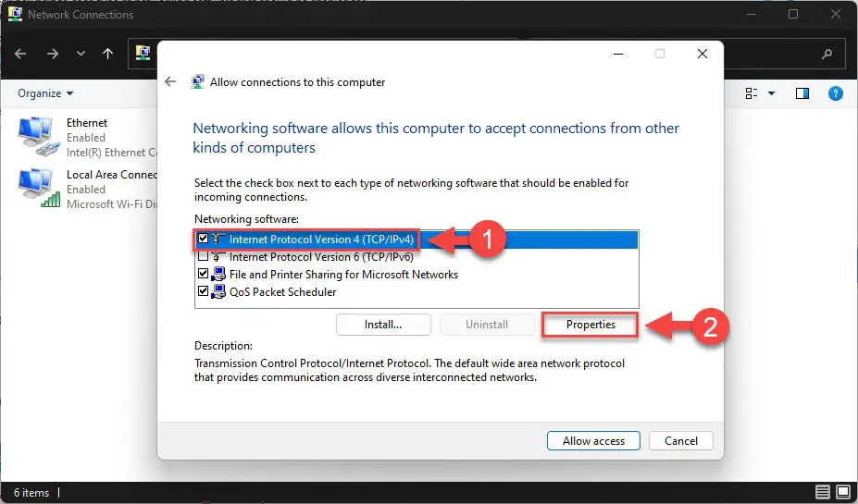This screenshot has height=504, width=858.
Task: Click the change your view icon
Action: point(752,93)
